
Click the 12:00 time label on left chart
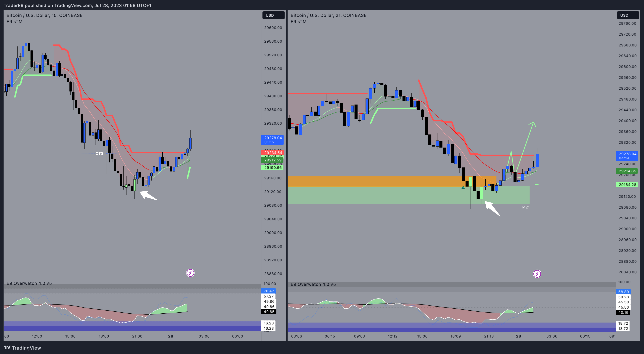click(37, 336)
